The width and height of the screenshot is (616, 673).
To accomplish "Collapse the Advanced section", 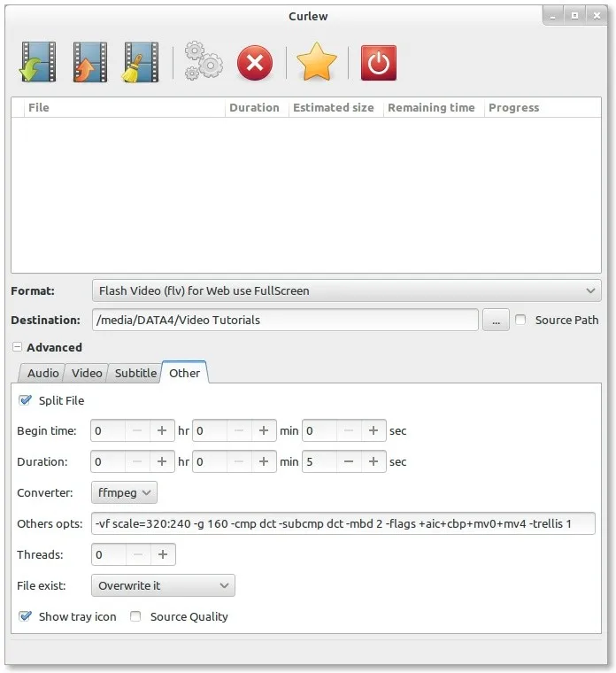I will click(18, 348).
